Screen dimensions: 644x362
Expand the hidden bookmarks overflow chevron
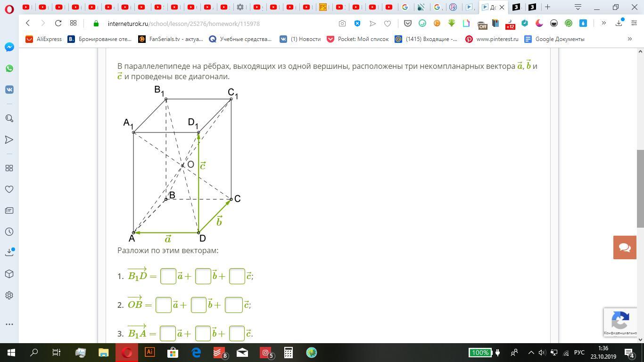629,39
